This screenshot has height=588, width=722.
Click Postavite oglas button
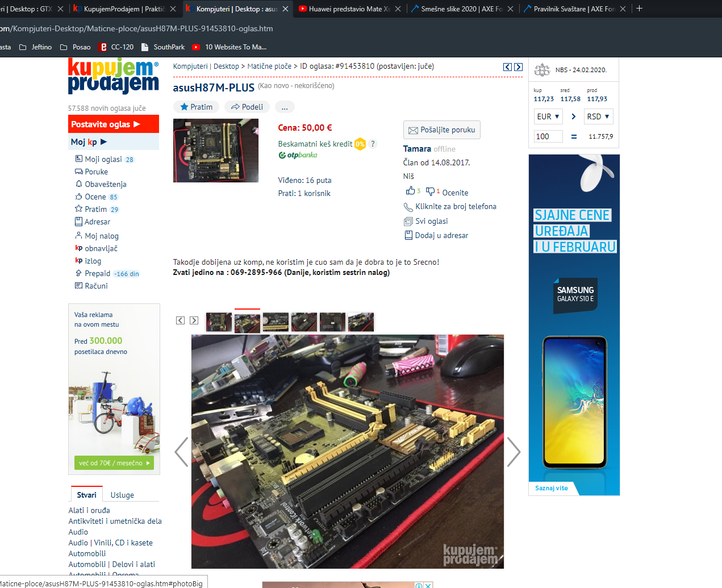(113, 124)
